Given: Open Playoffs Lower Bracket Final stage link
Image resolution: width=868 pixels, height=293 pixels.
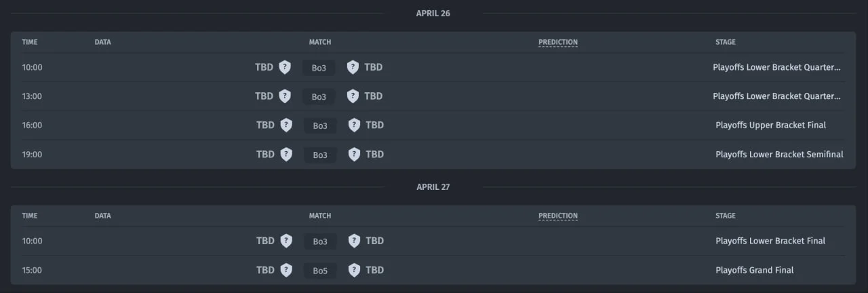Looking at the screenshot, I should coord(770,241).
